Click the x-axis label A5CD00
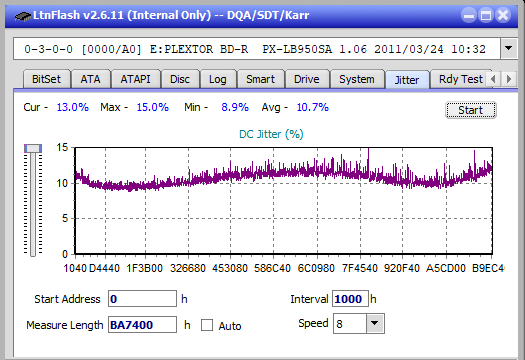Viewport: 525px width, 360px height. pyautogui.click(x=446, y=268)
